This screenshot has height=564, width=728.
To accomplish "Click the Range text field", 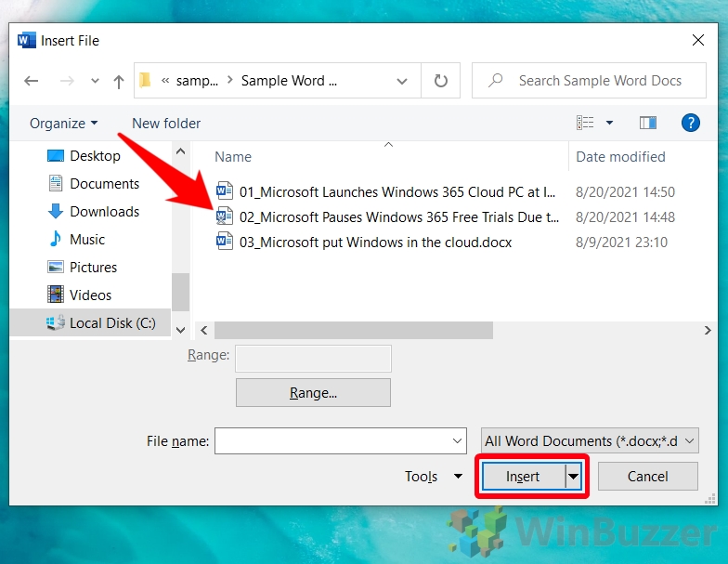I will [x=314, y=359].
